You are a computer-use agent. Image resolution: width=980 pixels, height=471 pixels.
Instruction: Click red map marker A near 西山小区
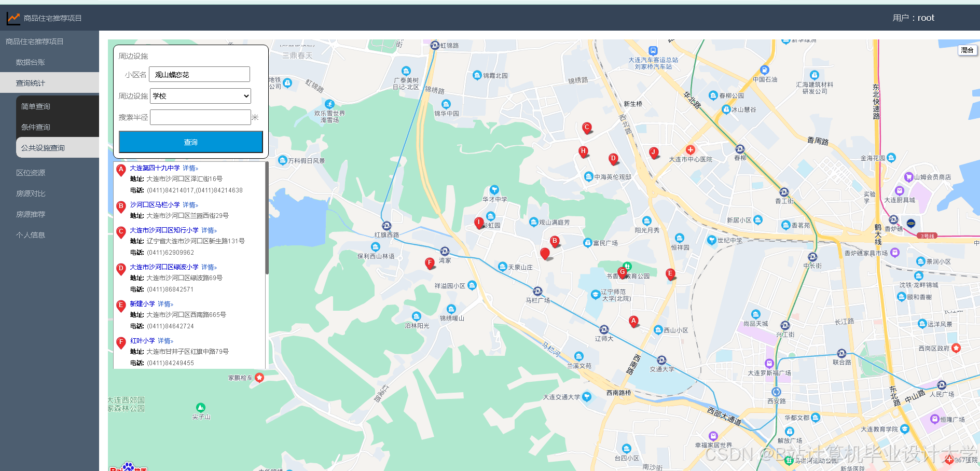pyautogui.click(x=633, y=322)
